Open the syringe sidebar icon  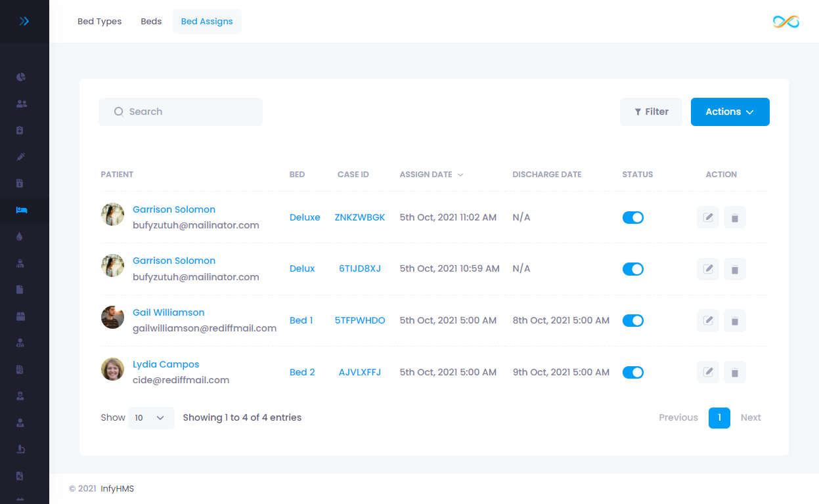click(21, 157)
